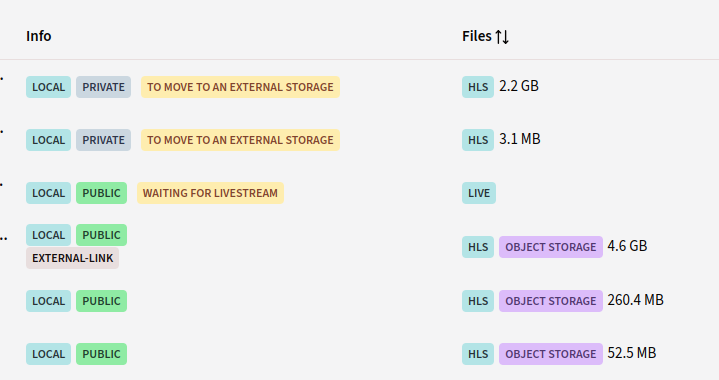The image size is (719, 380).
Task: Click the PRIVATE badge in the first row
Action: (104, 87)
